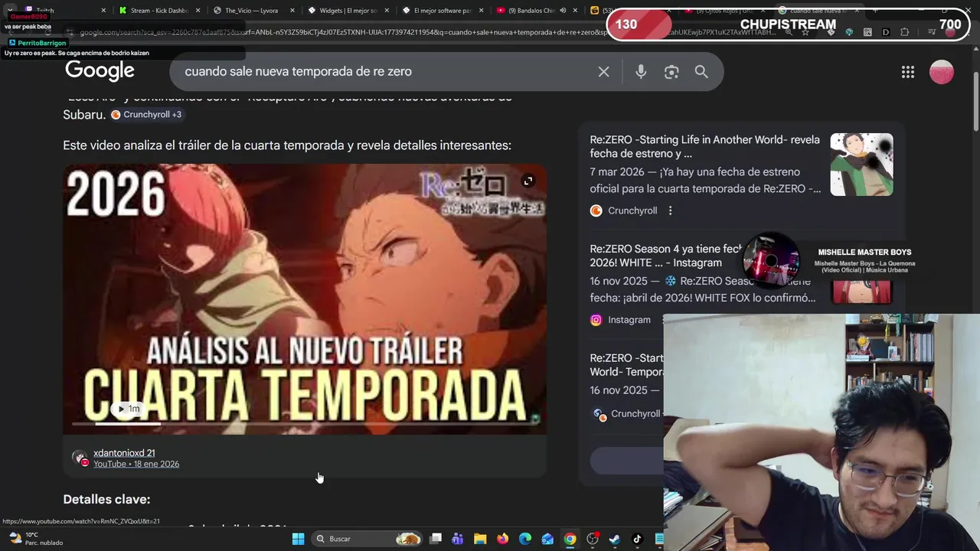Submit search with magnifier icon

pos(701,71)
